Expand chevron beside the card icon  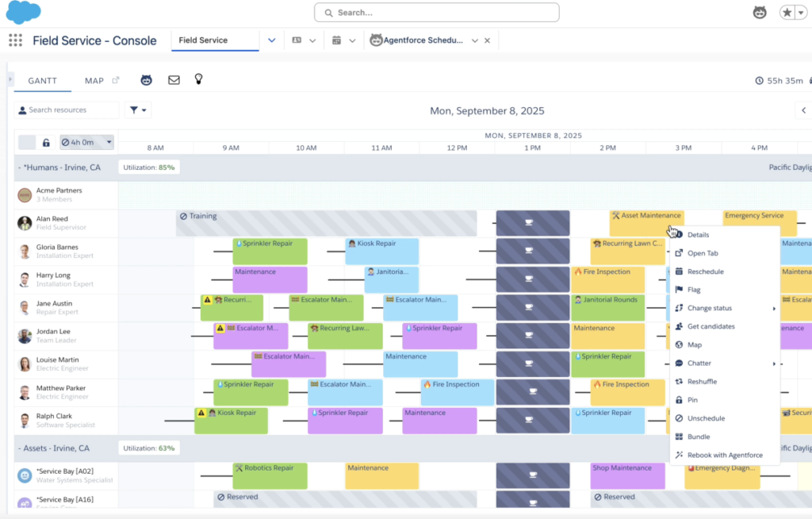(312, 40)
